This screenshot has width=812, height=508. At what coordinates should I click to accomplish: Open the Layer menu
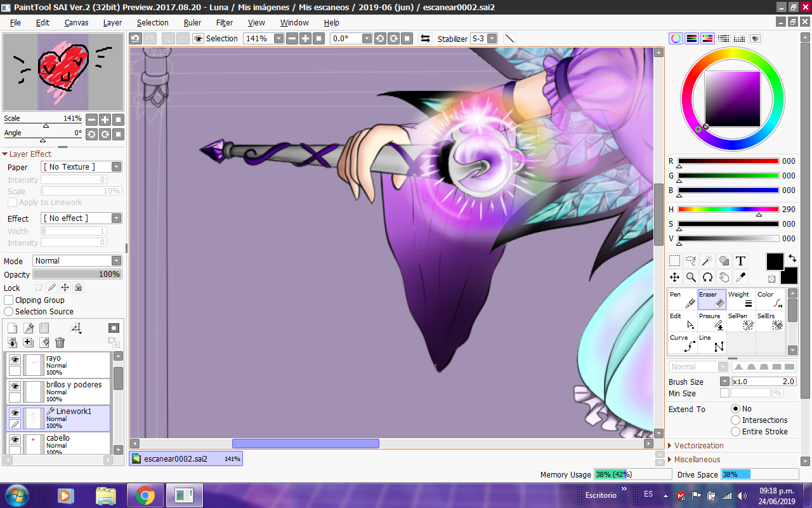(x=112, y=23)
